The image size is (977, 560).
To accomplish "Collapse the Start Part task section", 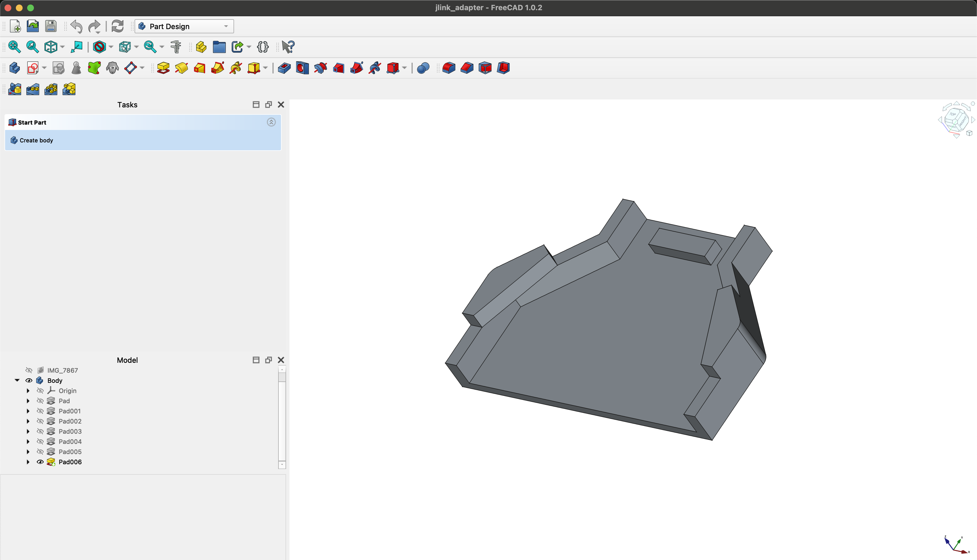I will 271,122.
